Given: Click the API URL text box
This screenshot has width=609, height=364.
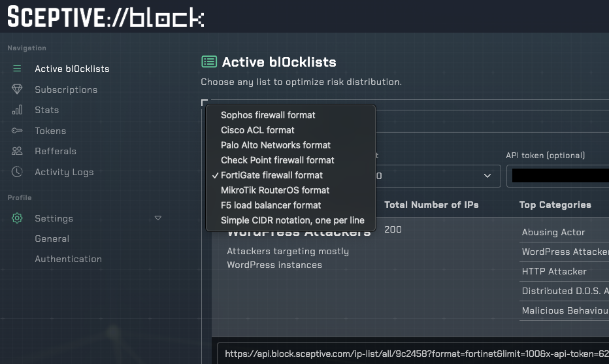Looking at the screenshot, I should click(x=412, y=354).
